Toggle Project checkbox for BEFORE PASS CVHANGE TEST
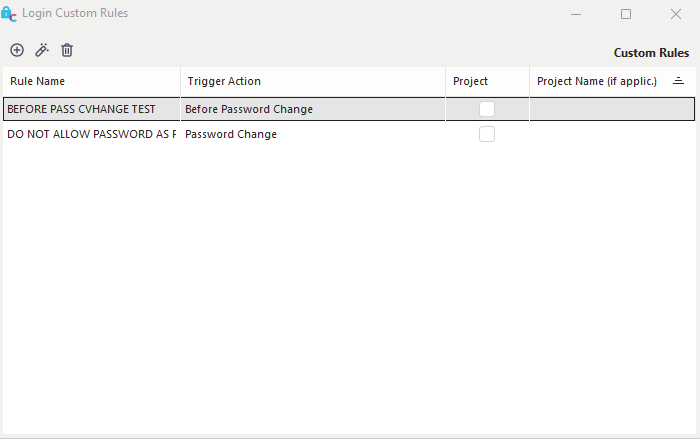Screen dimensions: 700x439 [487, 109]
